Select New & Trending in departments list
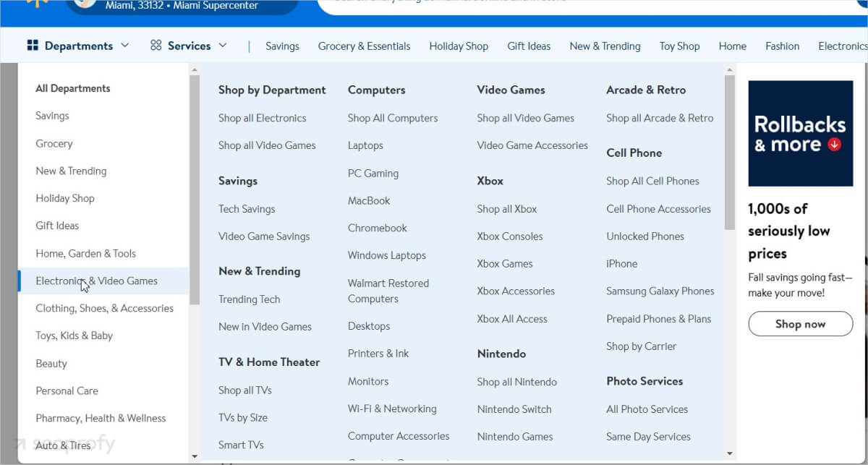868x465 pixels. tap(71, 171)
